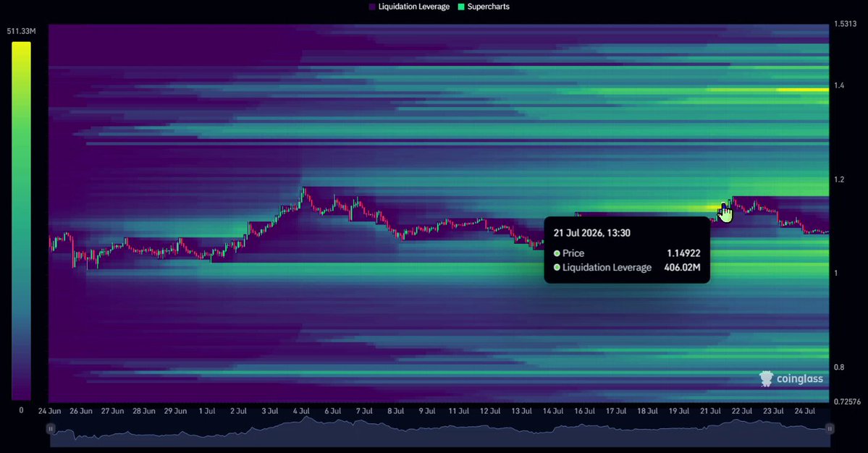Click the 28 Jun date label

144,411
